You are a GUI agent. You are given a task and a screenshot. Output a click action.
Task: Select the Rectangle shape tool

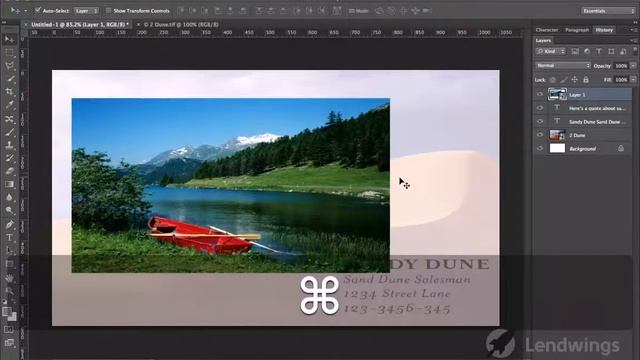pyautogui.click(x=9, y=264)
